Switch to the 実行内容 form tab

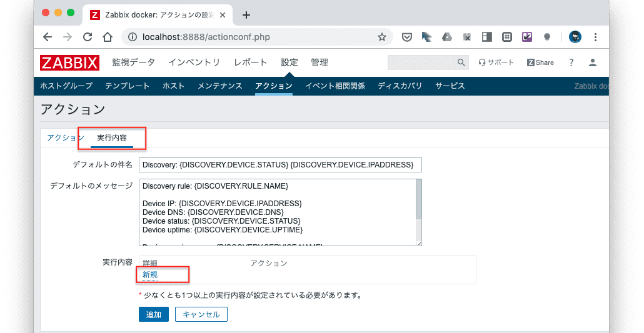(112, 138)
